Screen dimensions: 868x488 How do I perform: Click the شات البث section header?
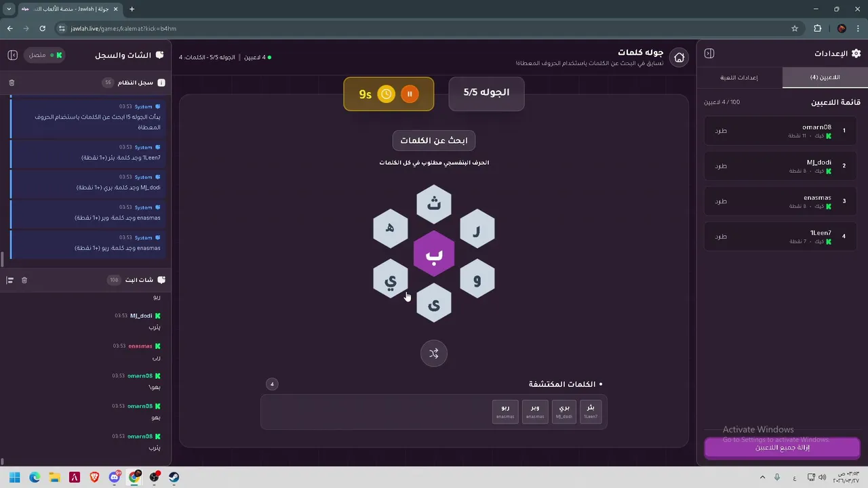139,280
